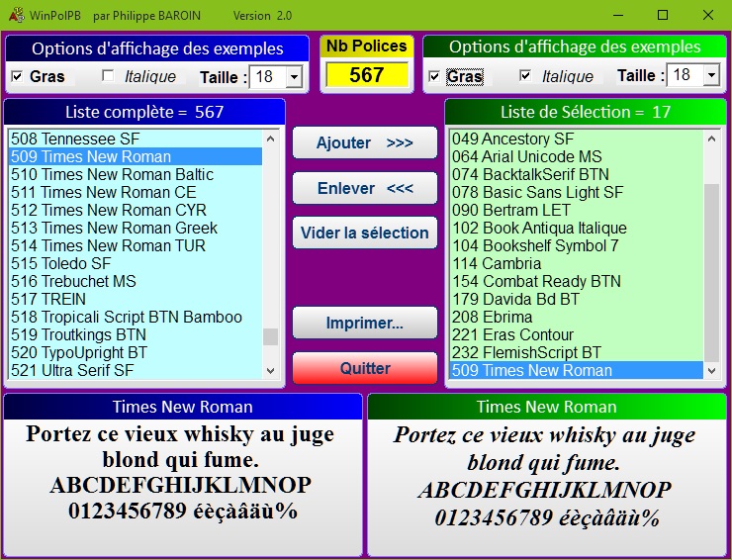Click the WinPolPB app icon in title bar
732x560 pixels.
[16, 15]
